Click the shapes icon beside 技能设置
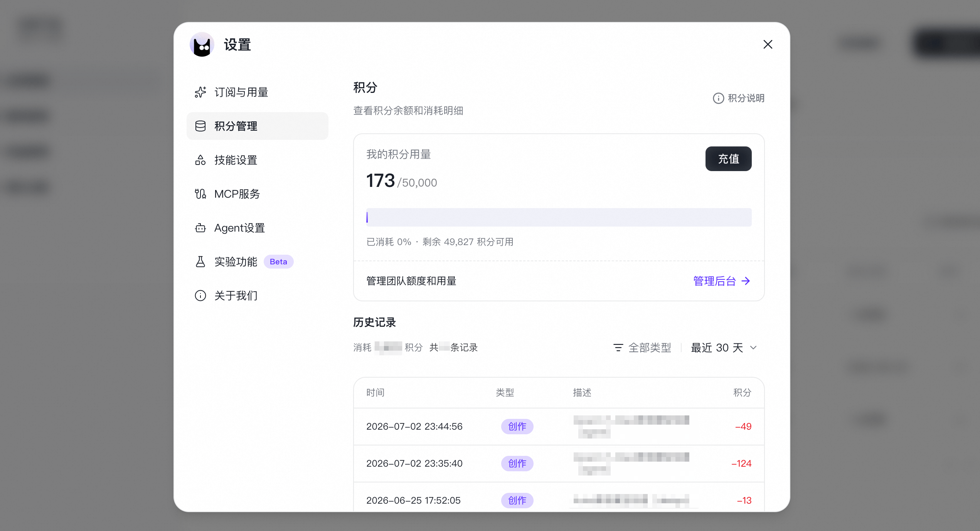Viewport: 980px width, 531px height. 200,160
